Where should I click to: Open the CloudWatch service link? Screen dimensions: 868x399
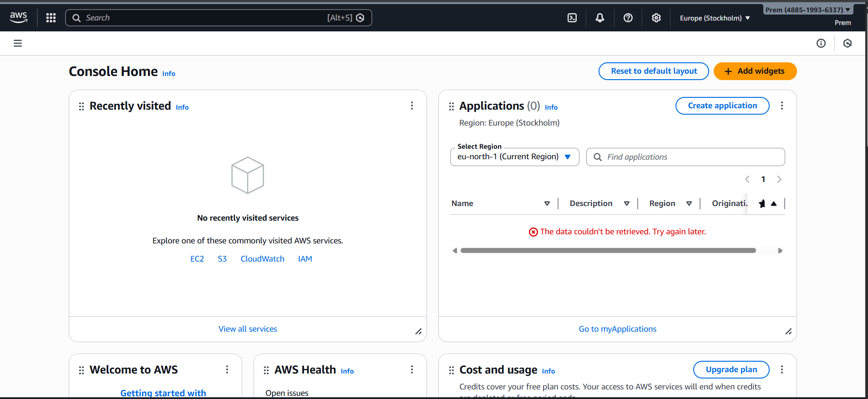click(263, 259)
